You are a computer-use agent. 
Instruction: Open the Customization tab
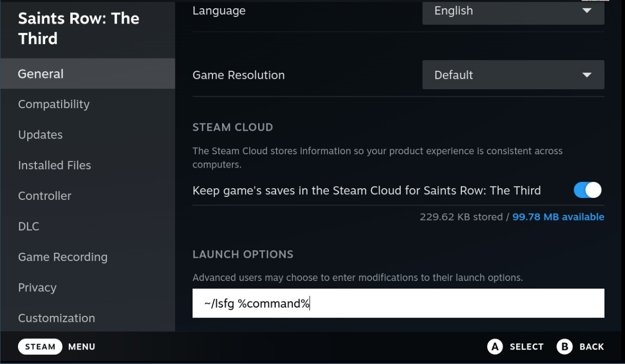[x=87, y=318]
